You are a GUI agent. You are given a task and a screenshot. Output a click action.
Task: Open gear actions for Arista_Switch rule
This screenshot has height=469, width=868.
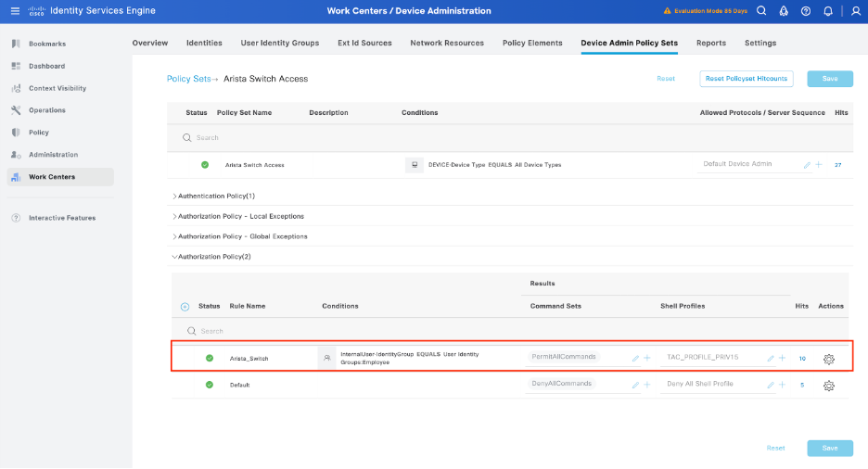pyautogui.click(x=829, y=359)
